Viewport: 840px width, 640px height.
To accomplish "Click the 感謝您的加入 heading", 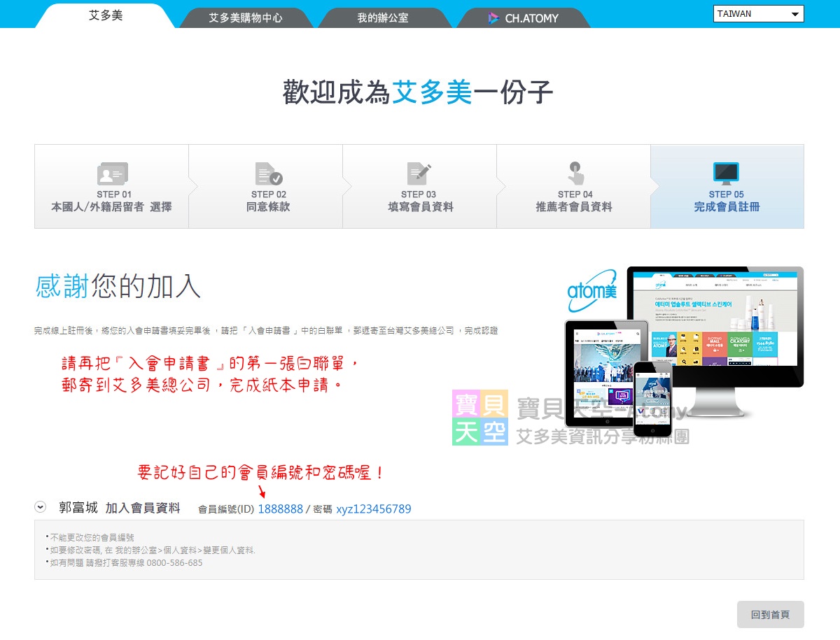I will [x=118, y=286].
